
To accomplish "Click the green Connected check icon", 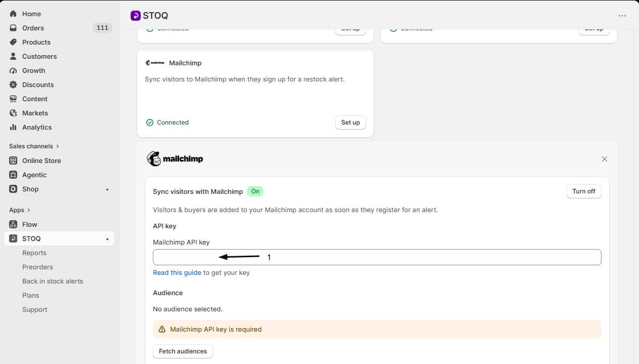I will pyautogui.click(x=150, y=123).
